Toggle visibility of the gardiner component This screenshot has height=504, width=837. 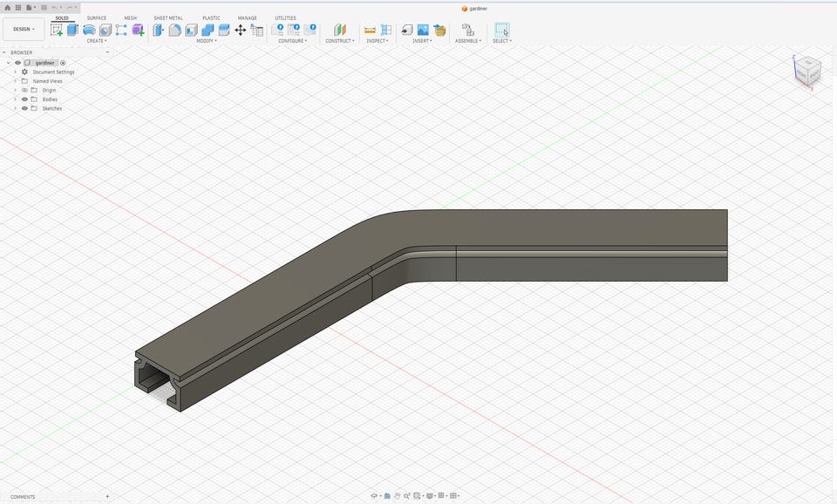click(x=17, y=63)
